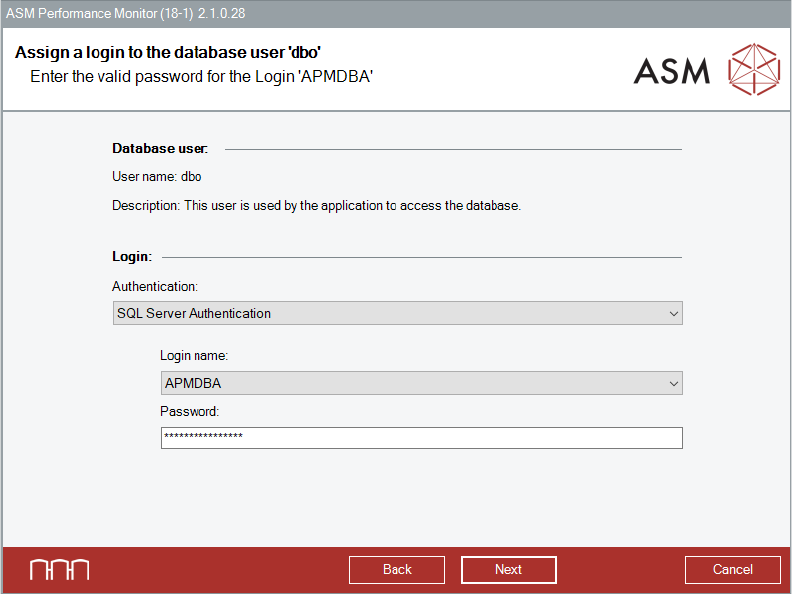792x594 pixels.
Task: Click the ASM wordmark text in header
Action: [x=672, y=70]
